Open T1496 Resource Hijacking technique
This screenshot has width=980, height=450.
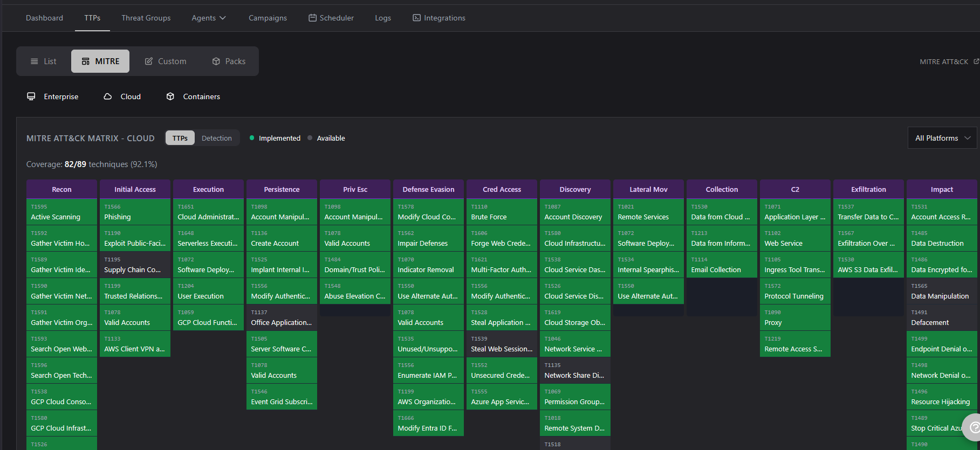[x=942, y=397]
